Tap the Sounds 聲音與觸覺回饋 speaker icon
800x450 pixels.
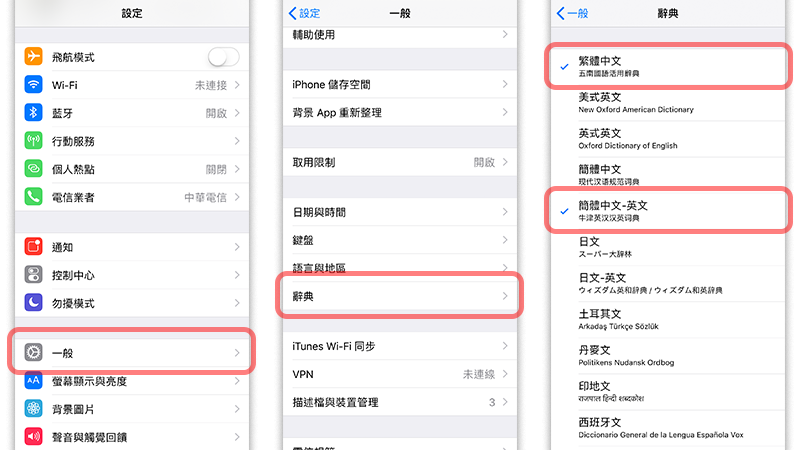34,436
